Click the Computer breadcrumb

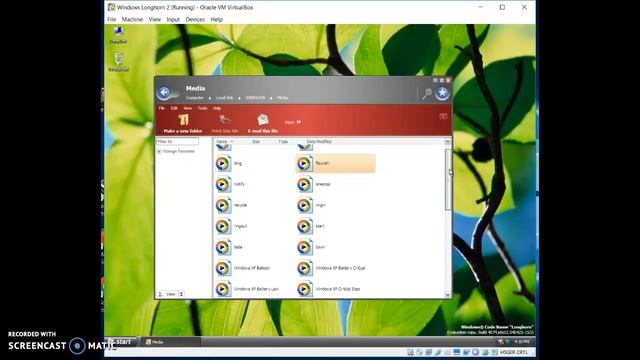coord(195,98)
